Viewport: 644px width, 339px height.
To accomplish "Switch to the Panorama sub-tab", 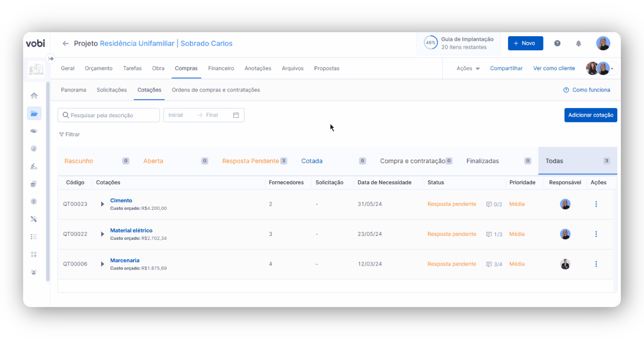I will click(x=73, y=90).
